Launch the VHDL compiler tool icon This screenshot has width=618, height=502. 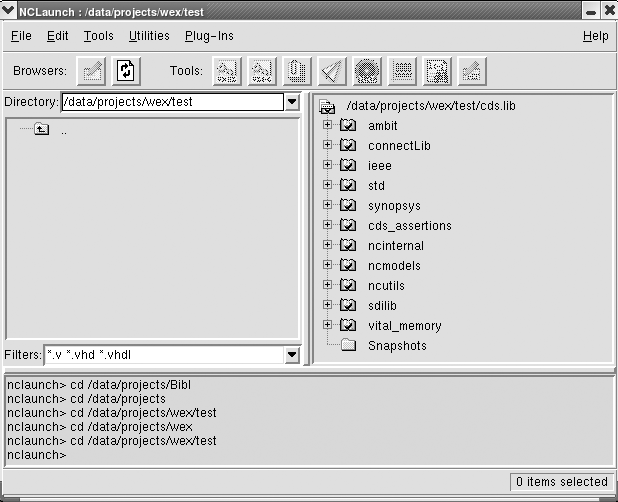click(227, 71)
